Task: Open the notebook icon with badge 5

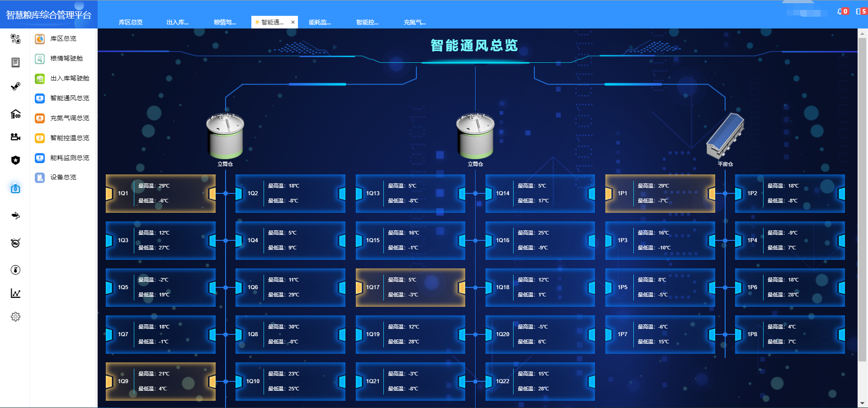Action: click(x=859, y=12)
